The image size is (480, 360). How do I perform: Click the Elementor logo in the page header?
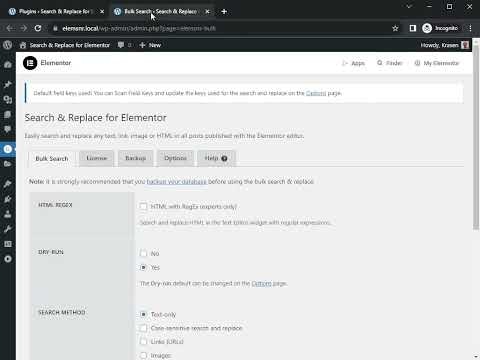click(x=30, y=63)
